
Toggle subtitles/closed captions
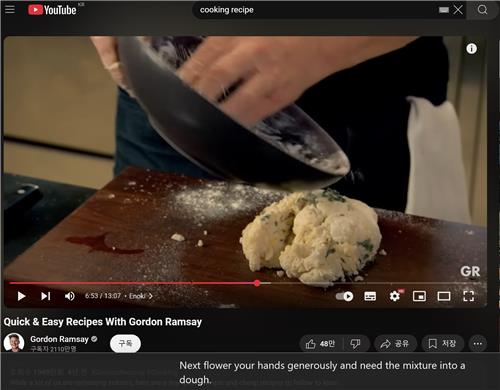pos(370,296)
